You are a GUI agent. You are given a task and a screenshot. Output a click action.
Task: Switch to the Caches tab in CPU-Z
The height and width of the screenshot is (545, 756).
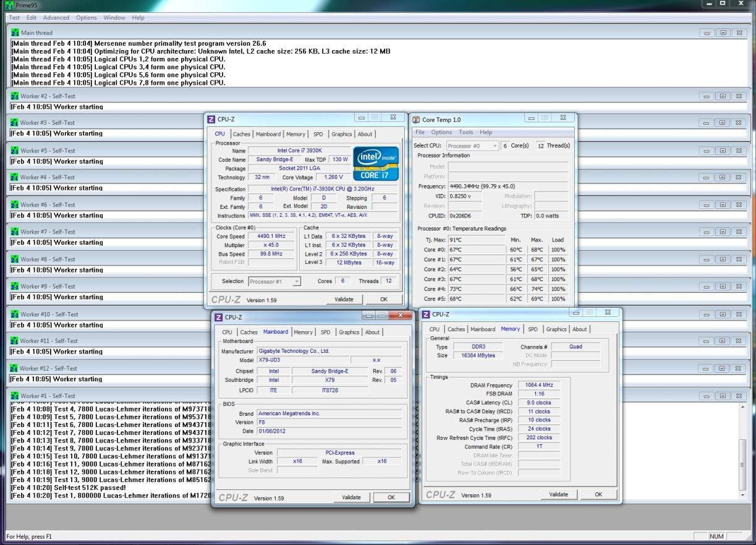click(242, 134)
